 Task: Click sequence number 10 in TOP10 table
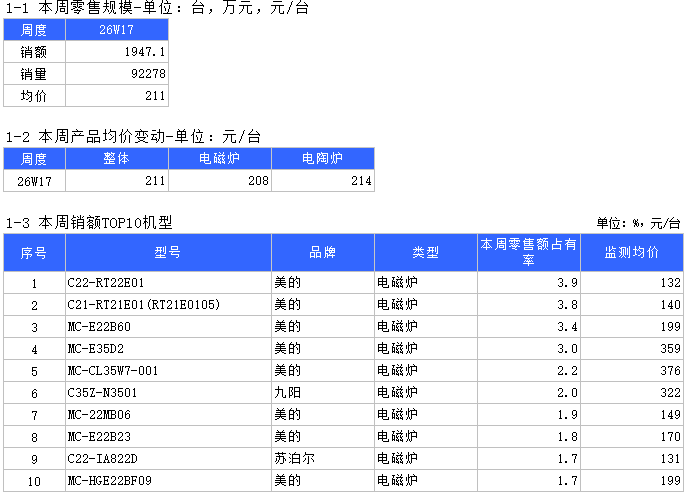[x=34, y=482]
